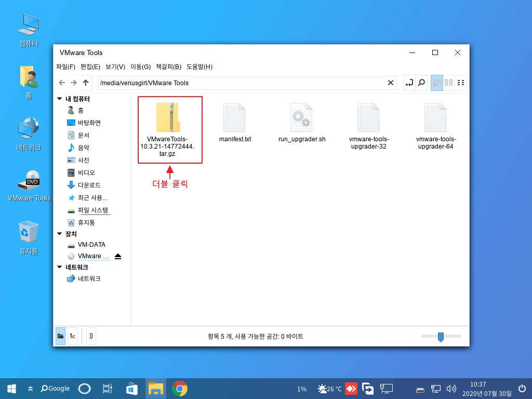Open the 파일(F) menu

coord(66,67)
